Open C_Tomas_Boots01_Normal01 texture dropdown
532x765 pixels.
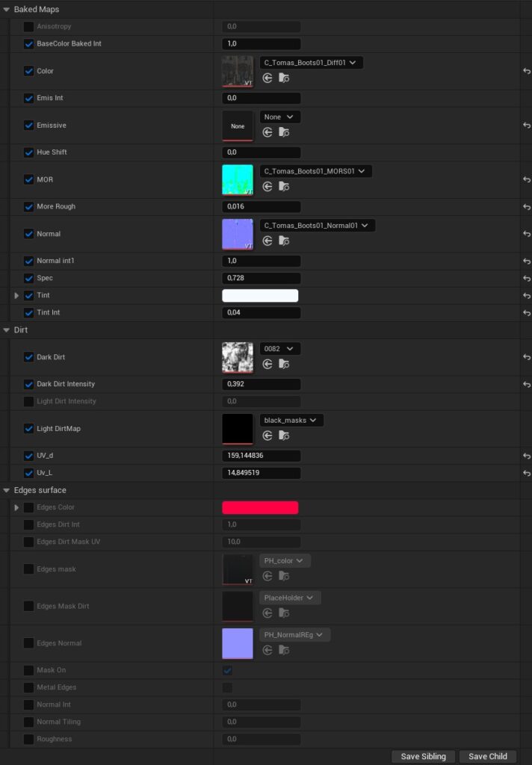(x=318, y=226)
